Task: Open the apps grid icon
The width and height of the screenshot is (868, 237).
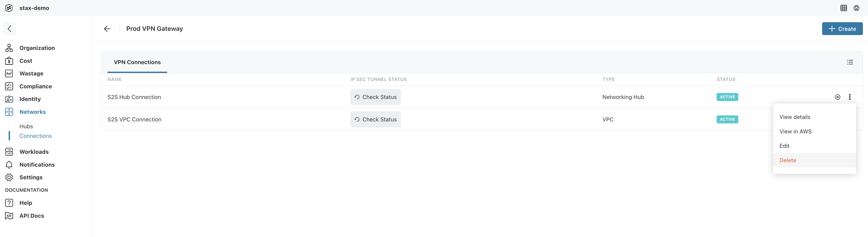Action: click(x=843, y=8)
